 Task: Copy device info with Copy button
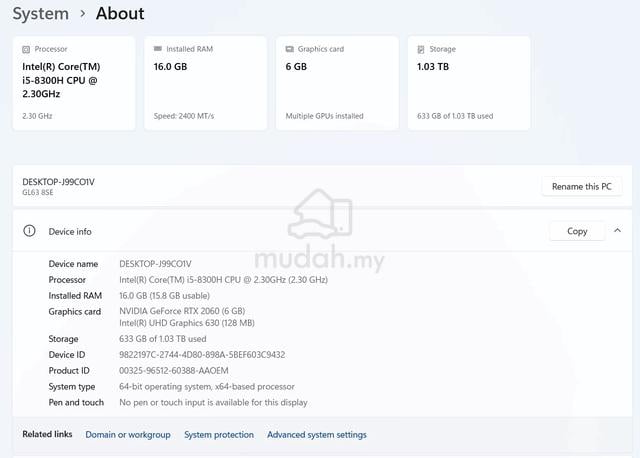coord(577,231)
